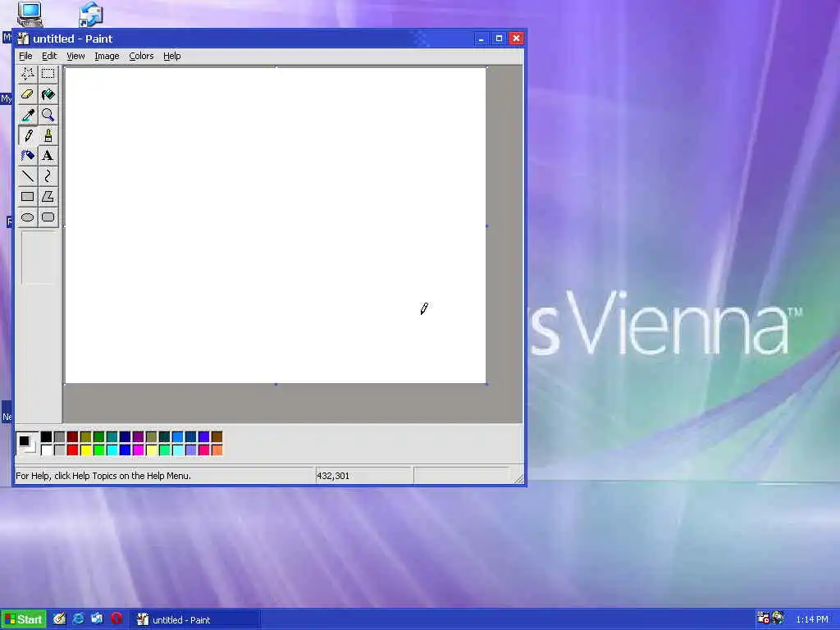Viewport: 840px width, 630px height.
Task: Minimize the Paint window
Action: [481, 39]
